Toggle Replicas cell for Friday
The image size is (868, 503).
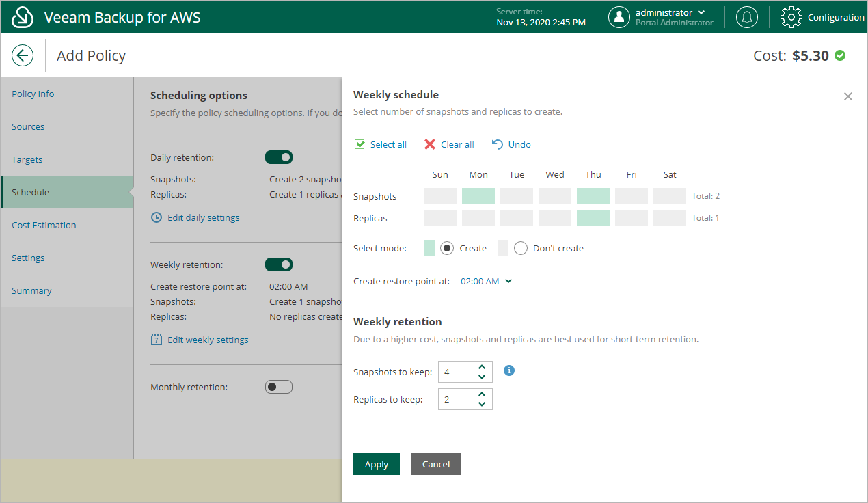pos(632,218)
